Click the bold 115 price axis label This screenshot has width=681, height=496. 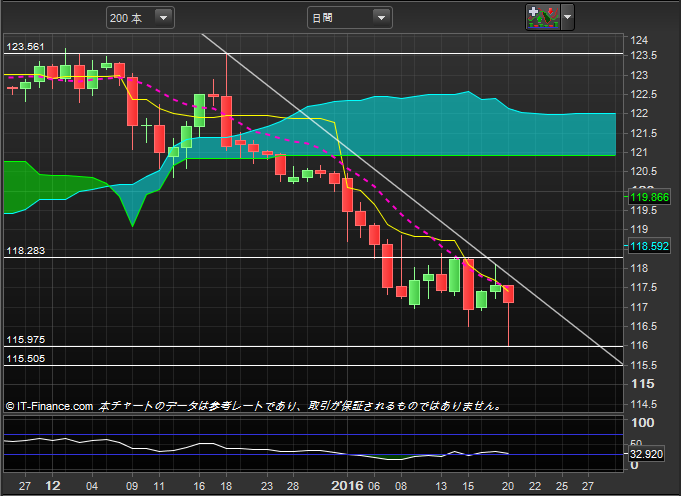coord(642,384)
